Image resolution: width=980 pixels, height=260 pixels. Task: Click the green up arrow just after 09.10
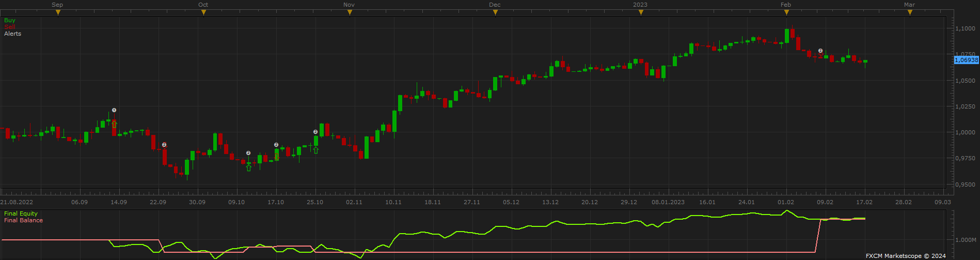coord(248,167)
